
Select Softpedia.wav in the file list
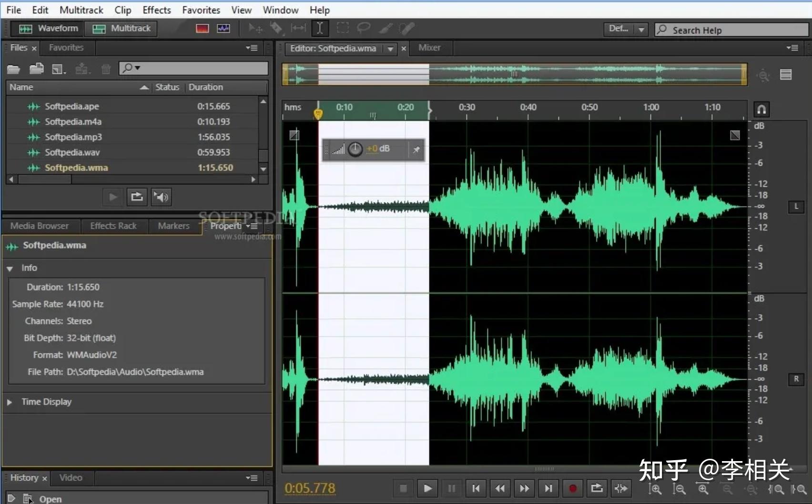pos(132,152)
